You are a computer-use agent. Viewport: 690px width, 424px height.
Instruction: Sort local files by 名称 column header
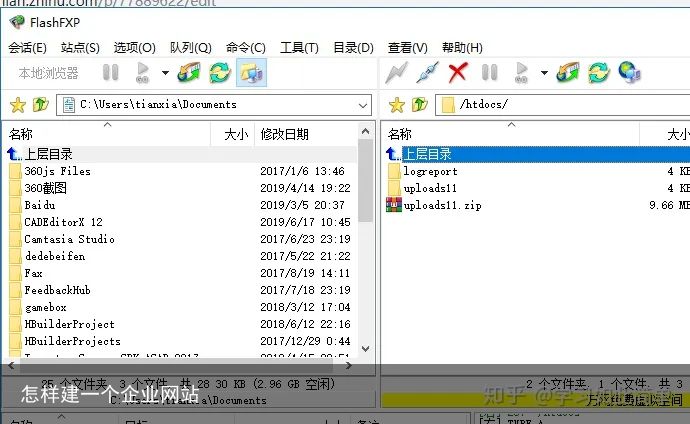click(107, 134)
